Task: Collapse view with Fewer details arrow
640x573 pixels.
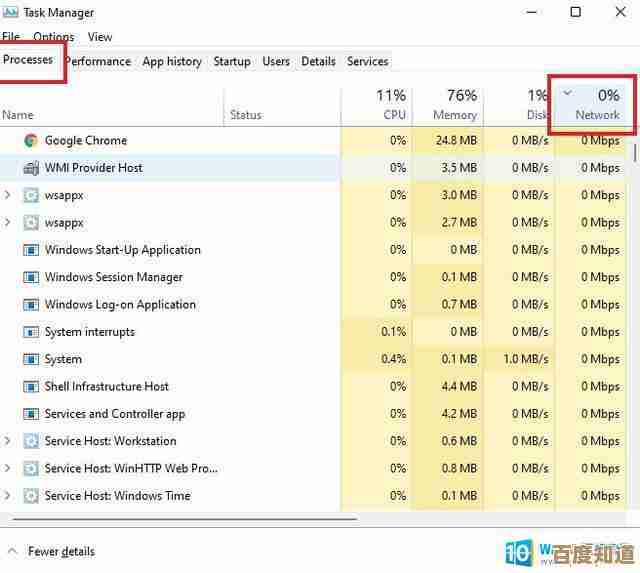Action: (13, 551)
